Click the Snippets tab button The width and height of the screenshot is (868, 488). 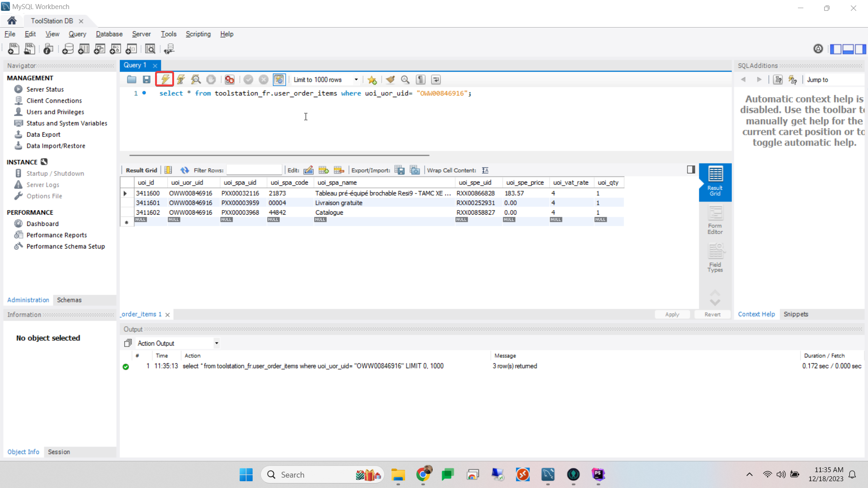796,314
